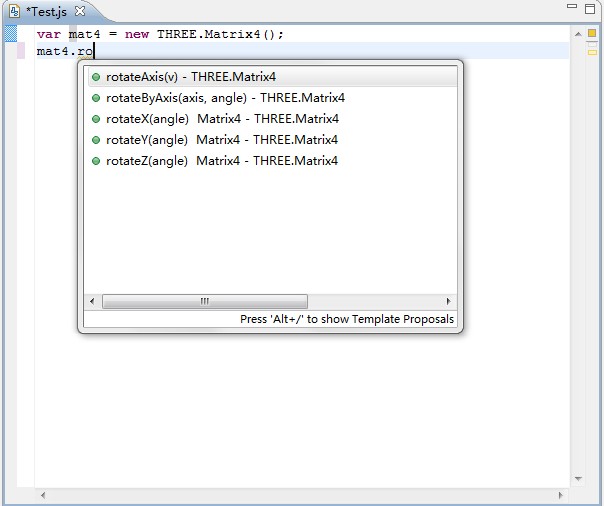Click left arrow of proposal popup scrollbar

[92, 301]
